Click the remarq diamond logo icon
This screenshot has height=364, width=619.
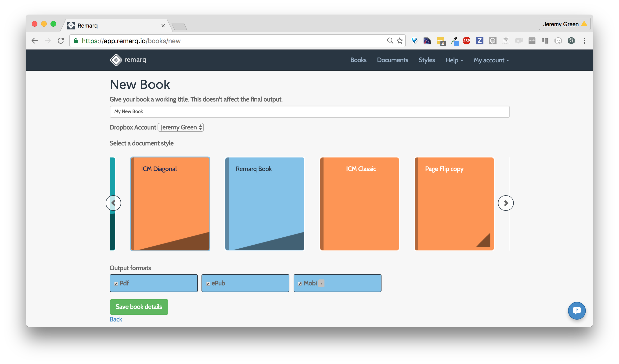pos(116,60)
